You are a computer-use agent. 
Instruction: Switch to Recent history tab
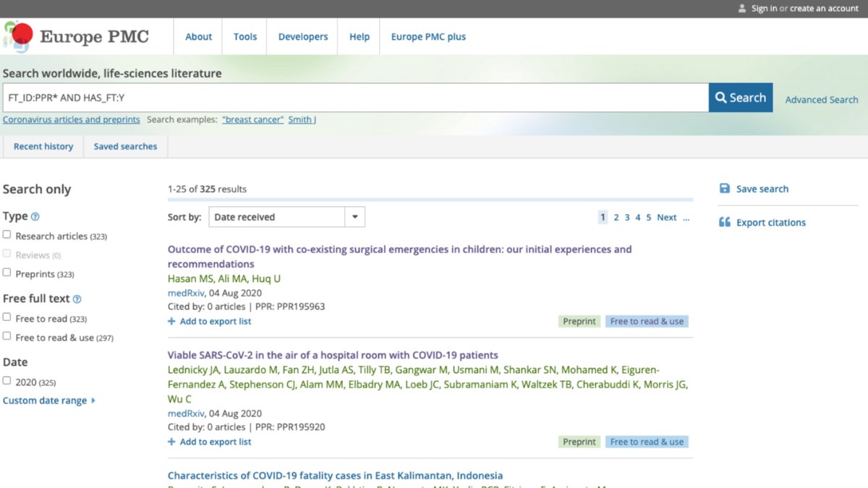click(43, 147)
